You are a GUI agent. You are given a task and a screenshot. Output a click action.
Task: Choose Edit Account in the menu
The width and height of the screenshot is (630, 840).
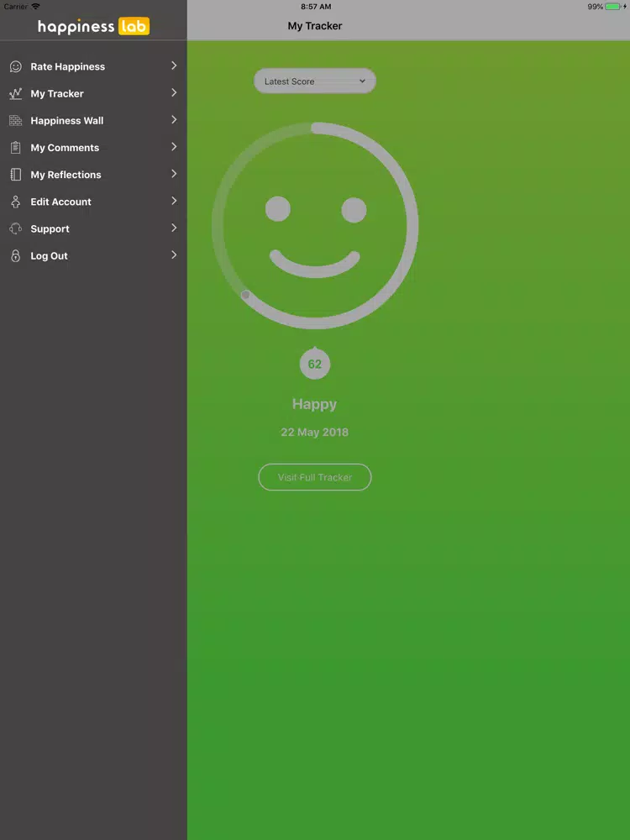coord(93,202)
